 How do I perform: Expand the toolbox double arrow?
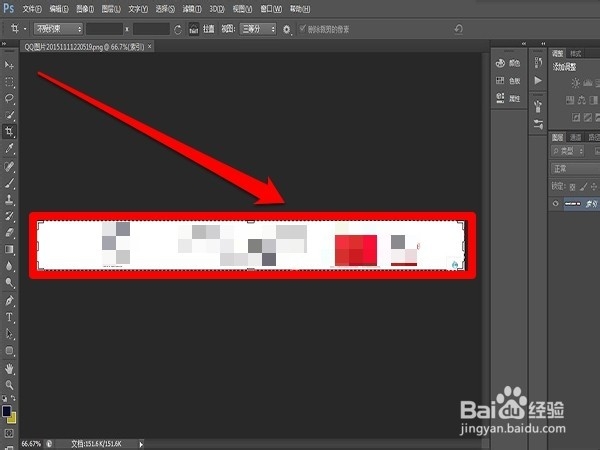tap(4, 44)
